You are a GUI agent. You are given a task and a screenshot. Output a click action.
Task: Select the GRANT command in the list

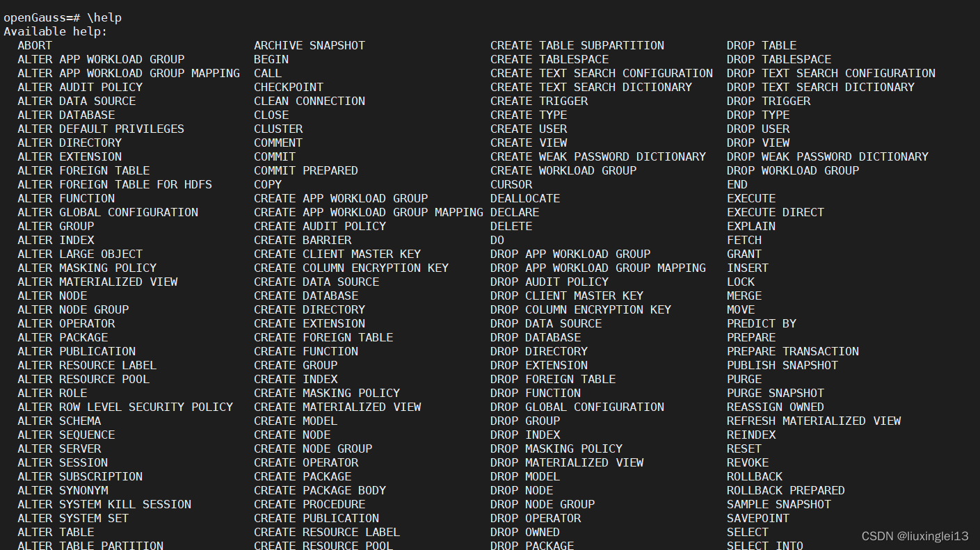pyautogui.click(x=744, y=254)
